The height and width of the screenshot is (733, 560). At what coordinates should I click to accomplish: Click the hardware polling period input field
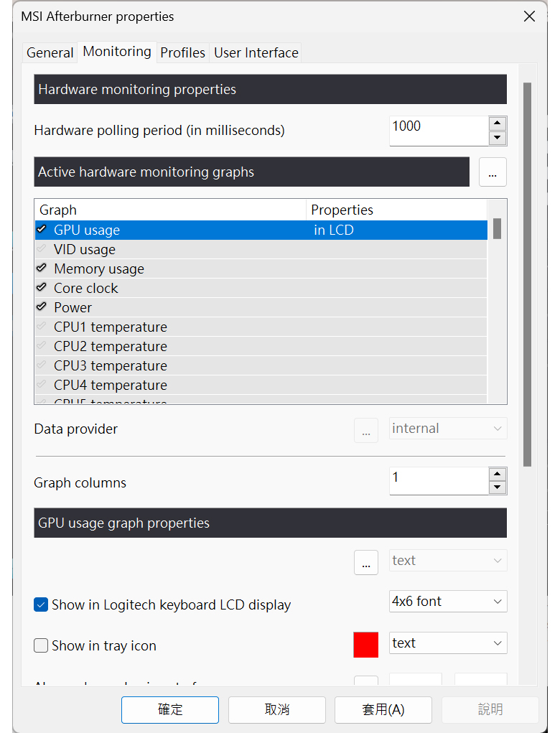click(438, 131)
